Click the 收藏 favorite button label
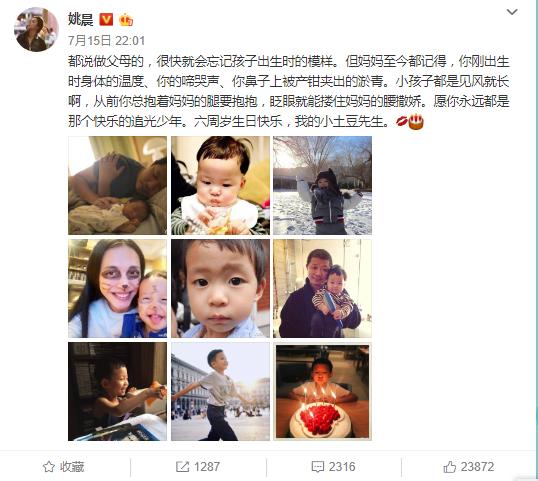538x481 pixels. [72, 467]
